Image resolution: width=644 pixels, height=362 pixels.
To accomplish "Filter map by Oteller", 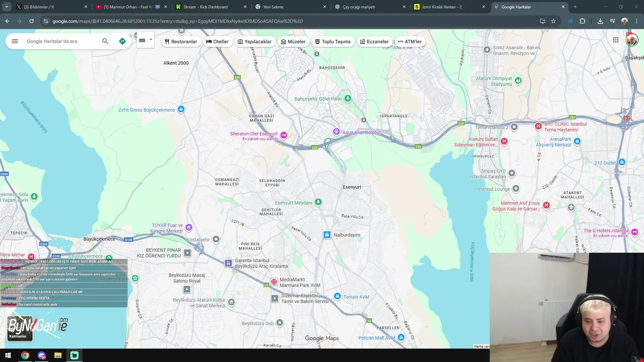I will [217, 42].
